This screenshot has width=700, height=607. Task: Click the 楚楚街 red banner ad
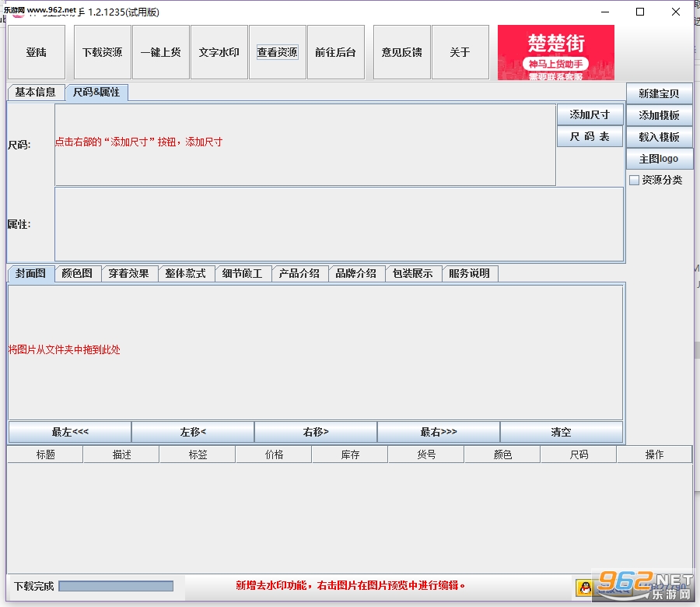coord(556,53)
